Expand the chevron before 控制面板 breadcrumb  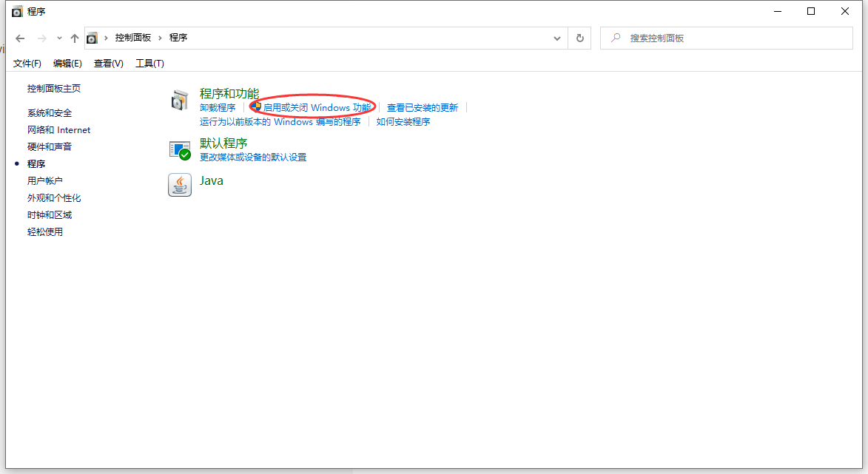click(x=106, y=38)
